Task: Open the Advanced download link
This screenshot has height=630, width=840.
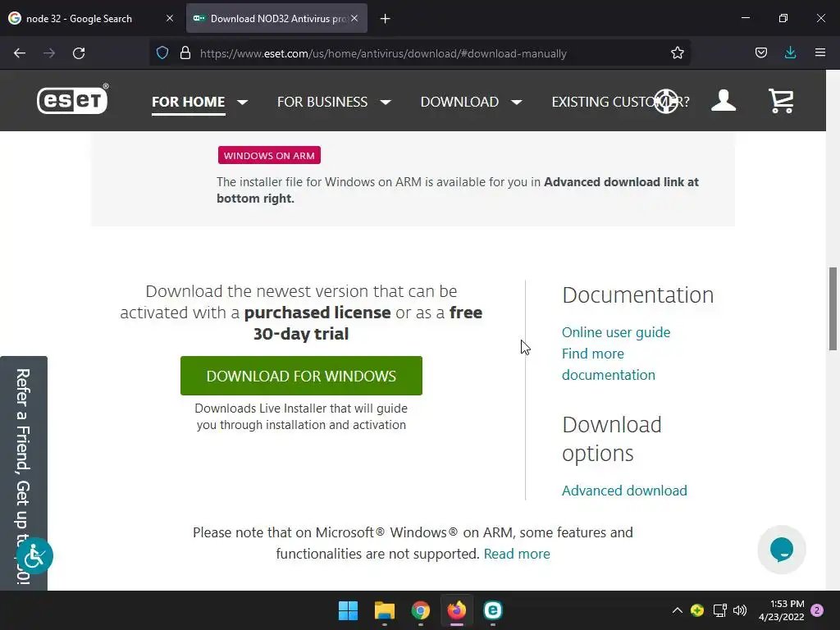Action: [624, 491]
